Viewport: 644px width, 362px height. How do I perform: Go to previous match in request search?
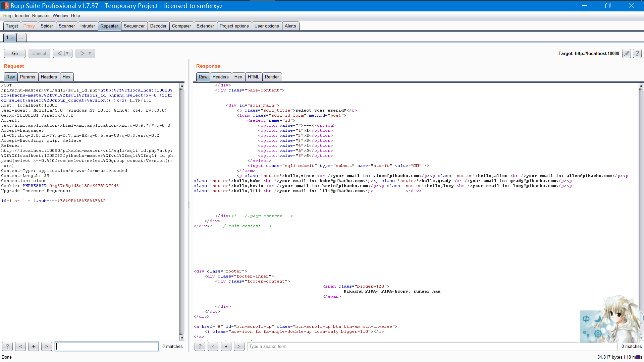click(20, 346)
